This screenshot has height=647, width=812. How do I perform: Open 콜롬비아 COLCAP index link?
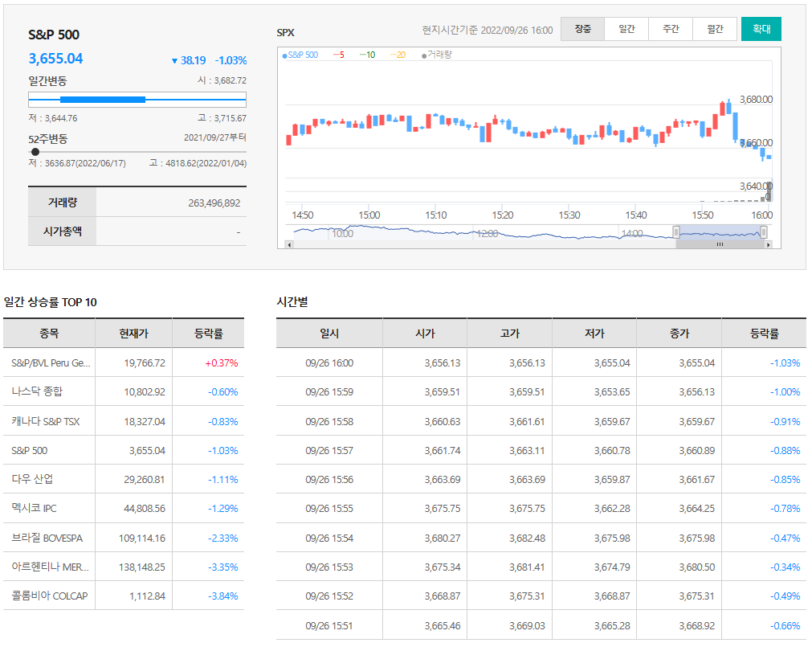(50, 596)
